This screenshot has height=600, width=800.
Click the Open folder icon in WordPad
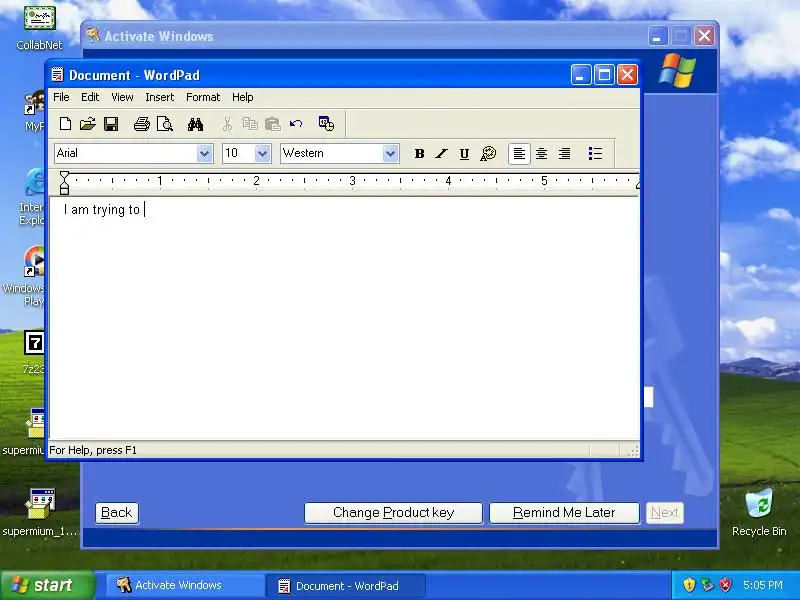point(88,124)
